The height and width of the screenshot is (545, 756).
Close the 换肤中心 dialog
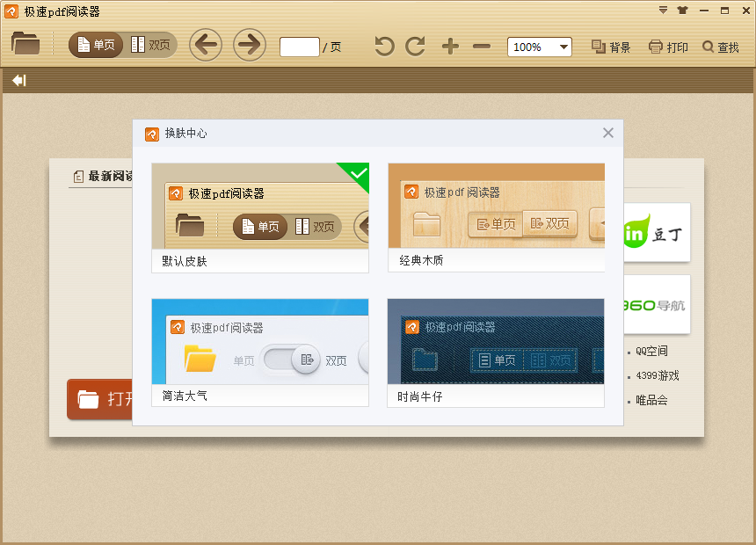click(607, 133)
